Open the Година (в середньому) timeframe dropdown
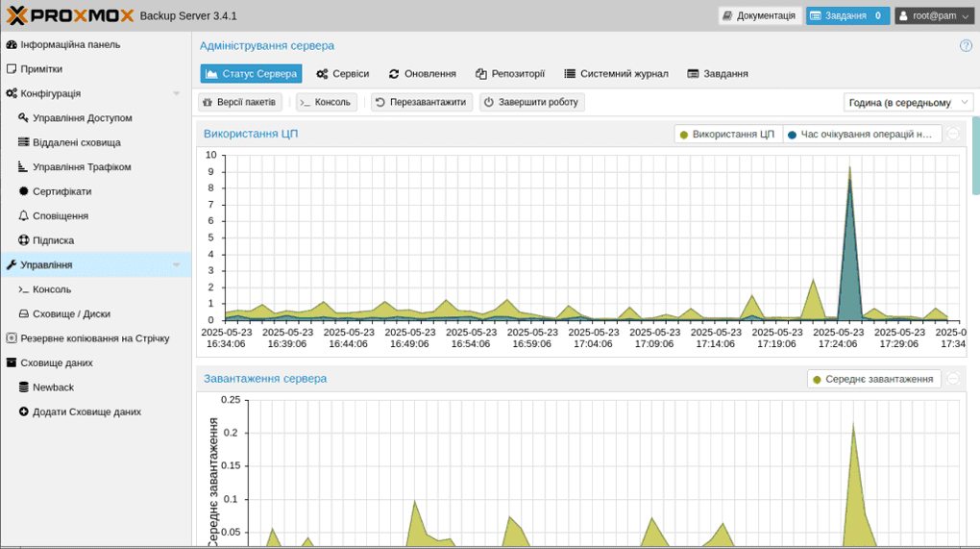The height and width of the screenshot is (549, 980). pos(908,103)
